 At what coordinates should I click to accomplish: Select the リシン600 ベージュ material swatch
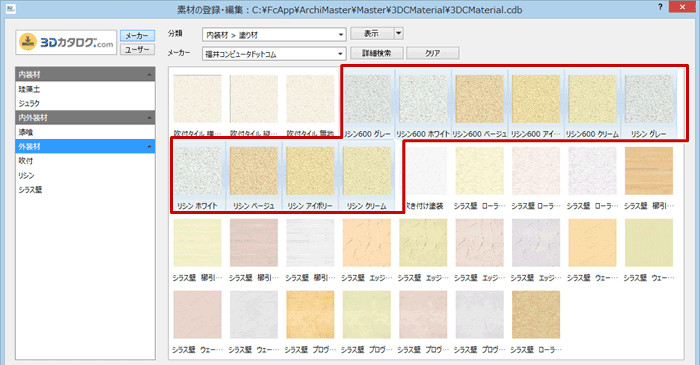pos(479,99)
